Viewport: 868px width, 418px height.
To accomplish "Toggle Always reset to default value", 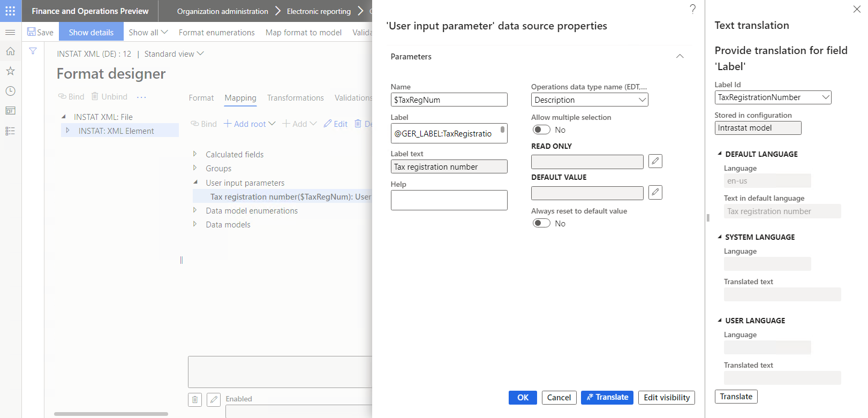I will coord(541,223).
